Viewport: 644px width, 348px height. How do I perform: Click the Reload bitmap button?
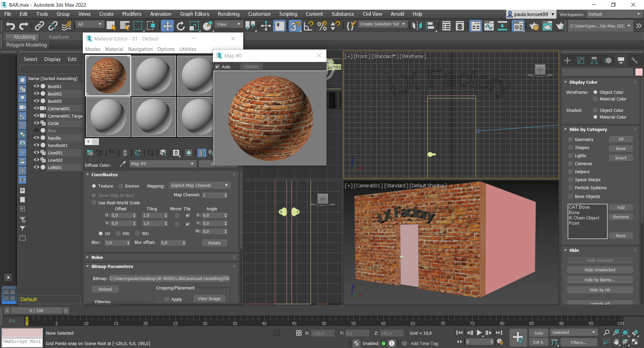[x=105, y=289]
